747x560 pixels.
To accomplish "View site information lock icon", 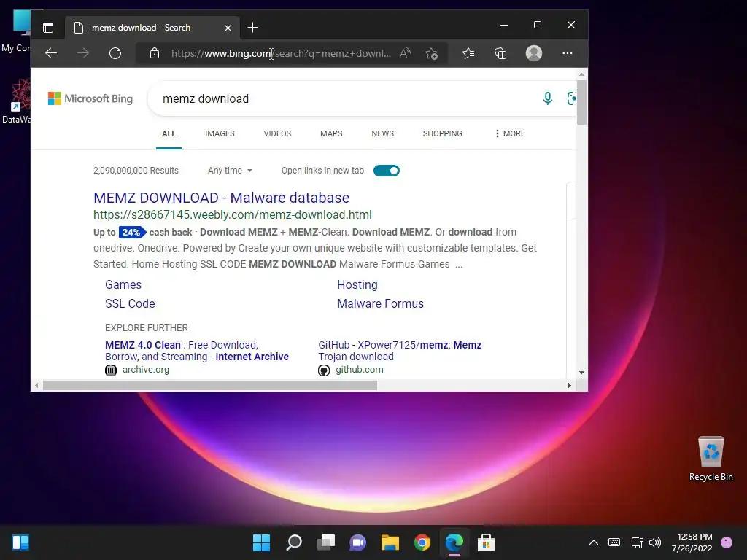I will tap(155, 53).
